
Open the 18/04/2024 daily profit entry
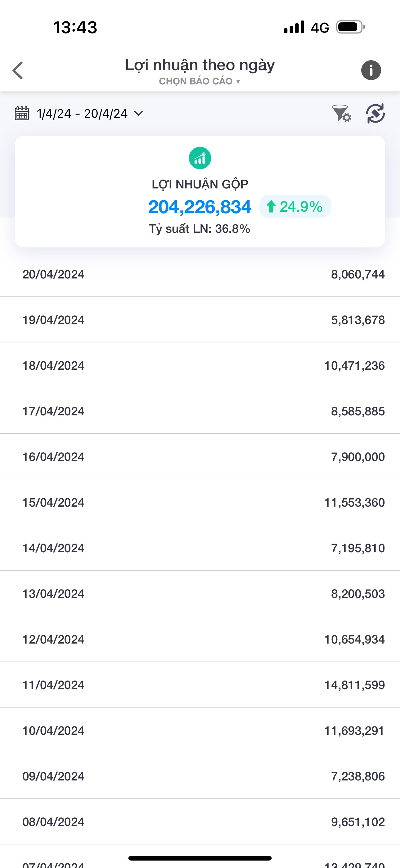200,366
